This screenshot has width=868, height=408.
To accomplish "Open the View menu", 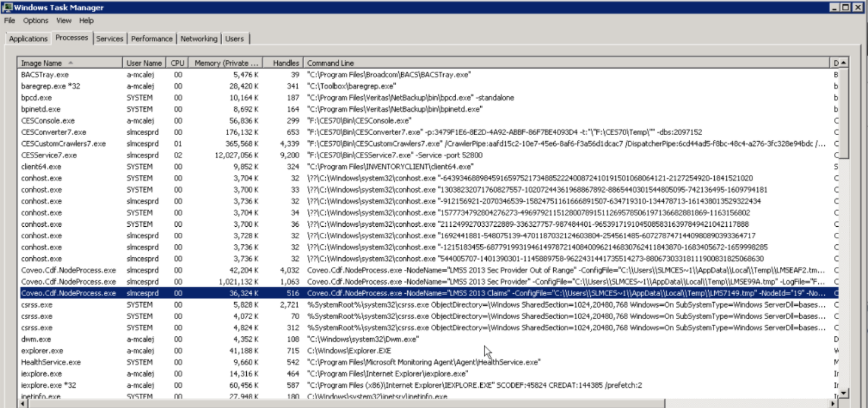I will click(x=64, y=21).
